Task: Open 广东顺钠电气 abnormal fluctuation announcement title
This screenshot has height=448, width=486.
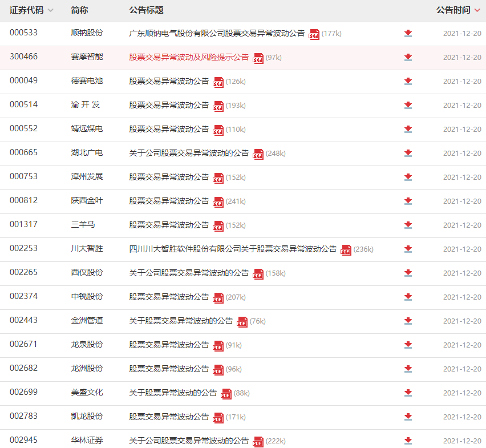Action: coord(217,33)
